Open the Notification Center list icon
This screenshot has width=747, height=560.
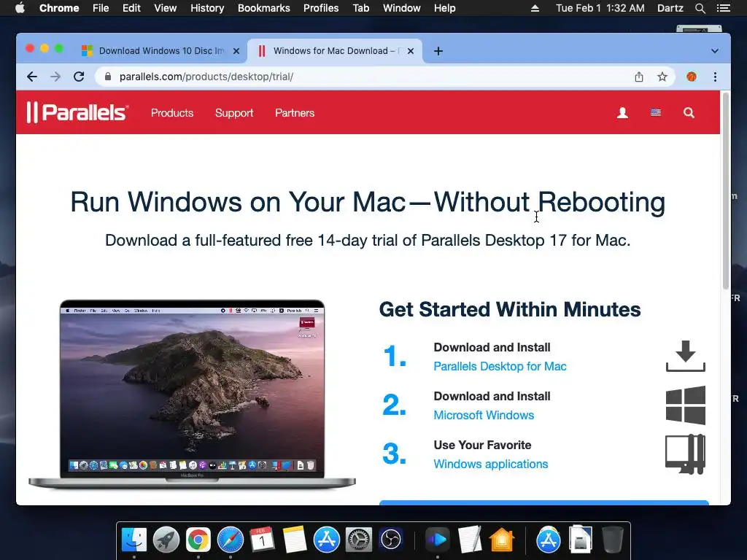[x=723, y=8]
